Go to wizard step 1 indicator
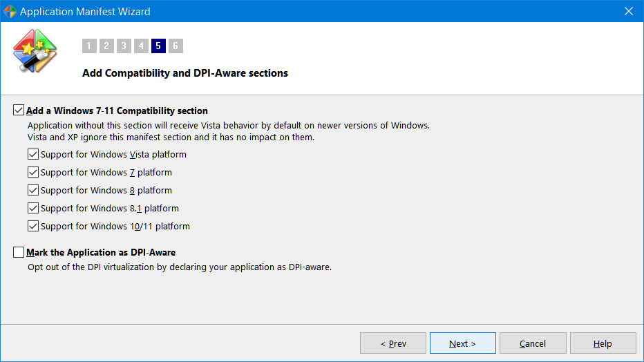The width and height of the screenshot is (644, 362). click(89, 46)
